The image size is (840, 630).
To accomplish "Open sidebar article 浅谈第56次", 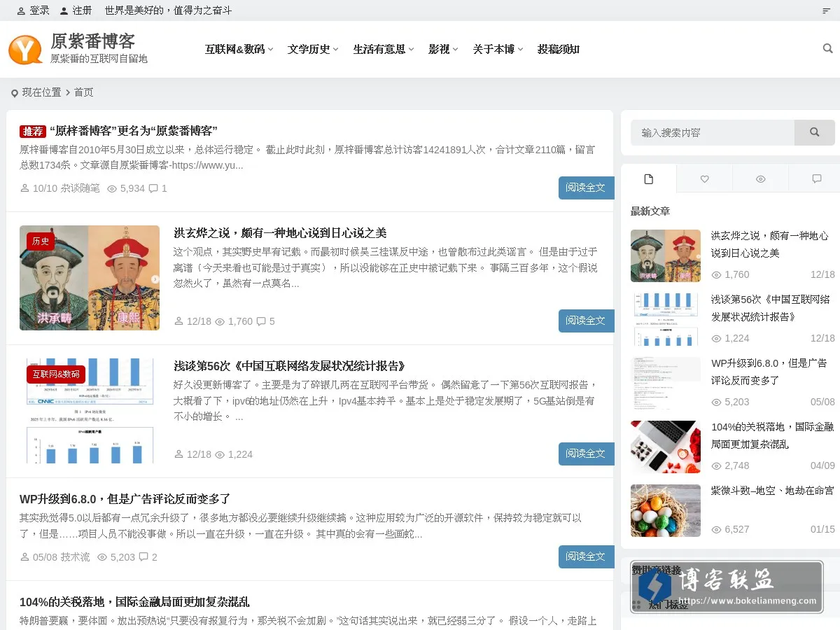I will pyautogui.click(x=771, y=308).
